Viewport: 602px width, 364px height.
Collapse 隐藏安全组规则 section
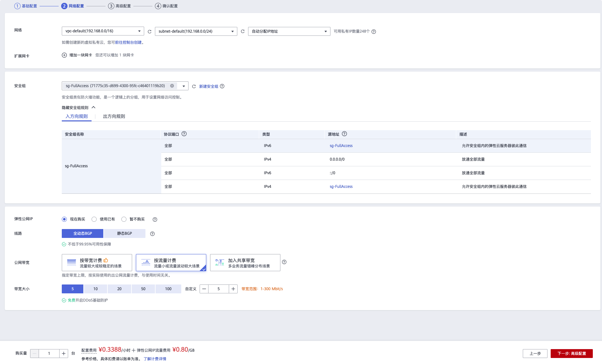tap(79, 108)
